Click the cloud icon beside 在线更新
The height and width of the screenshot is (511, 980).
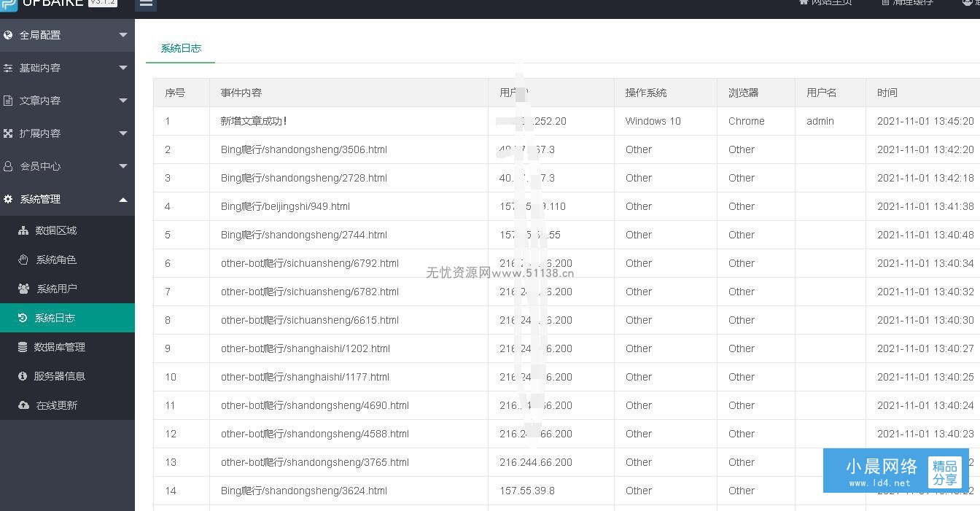click(x=23, y=405)
